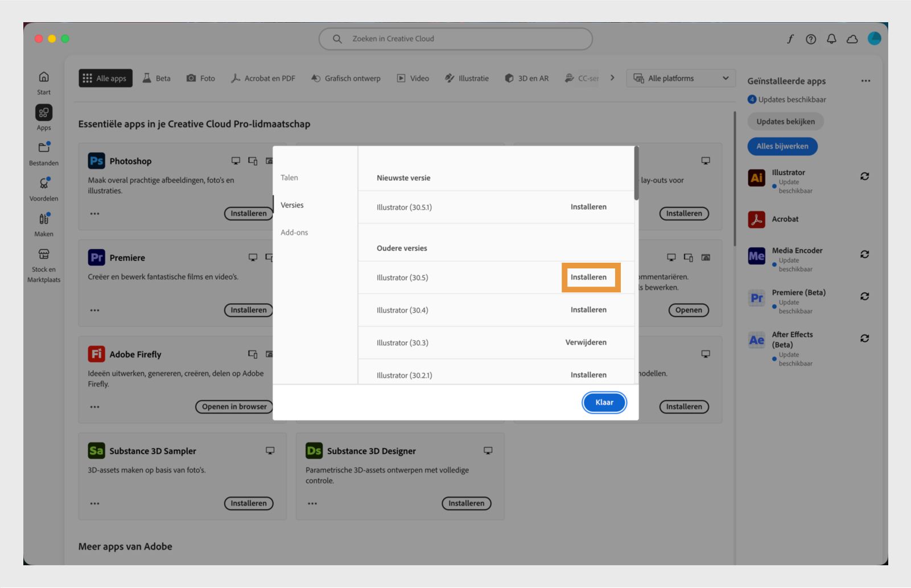Open the account profile avatar

(874, 38)
